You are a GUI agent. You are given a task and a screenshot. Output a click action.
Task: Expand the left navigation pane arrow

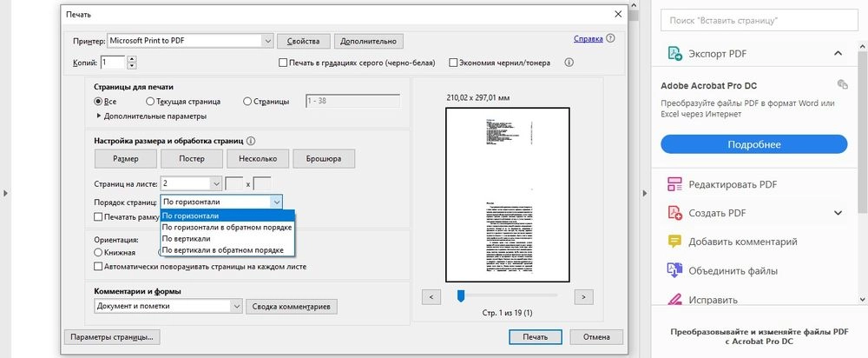[x=5, y=193]
